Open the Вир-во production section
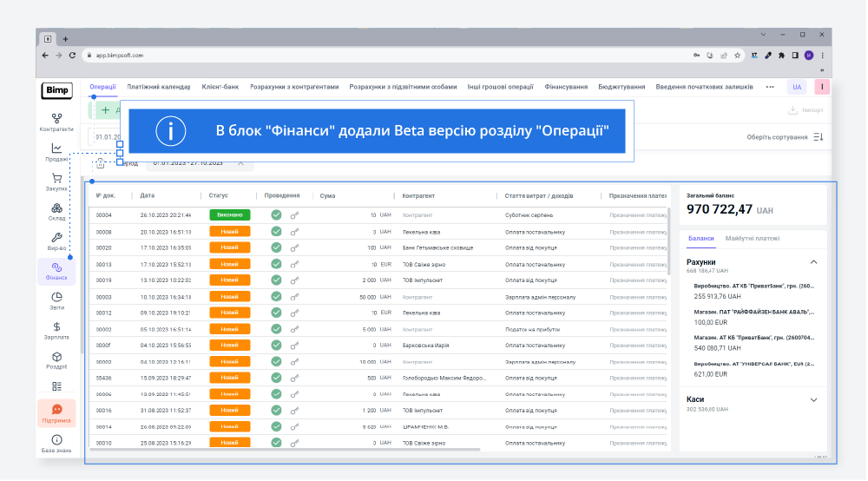The width and height of the screenshot is (868, 481). click(56, 241)
